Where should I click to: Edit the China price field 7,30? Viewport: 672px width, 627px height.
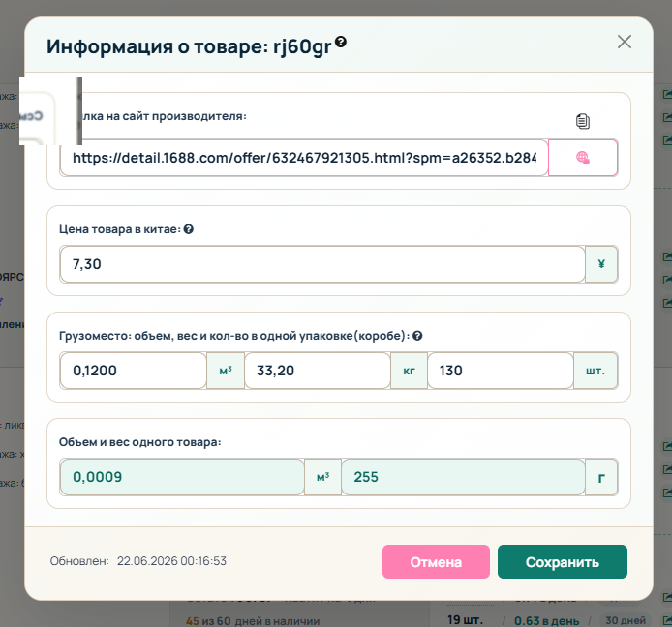pyautogui.click(x=322, y=264)
